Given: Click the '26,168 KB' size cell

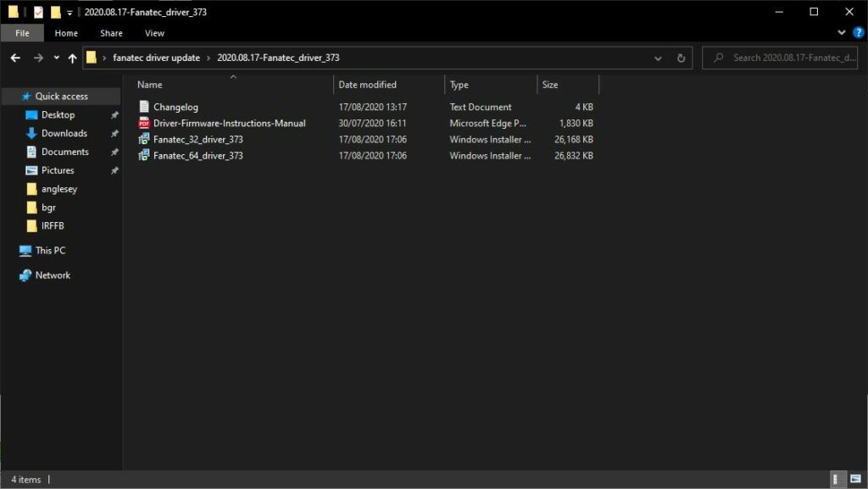Looking at the screenshot, I should pos(574,139).
